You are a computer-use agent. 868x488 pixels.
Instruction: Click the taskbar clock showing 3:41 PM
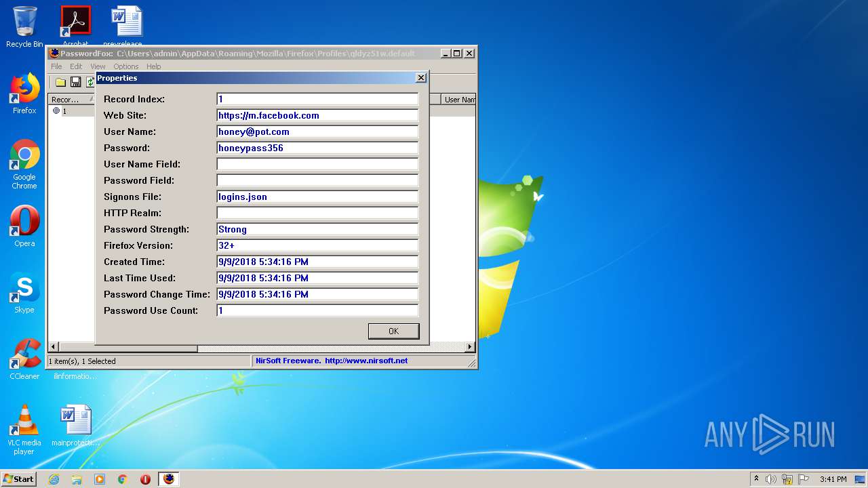(x=833, y=479)
